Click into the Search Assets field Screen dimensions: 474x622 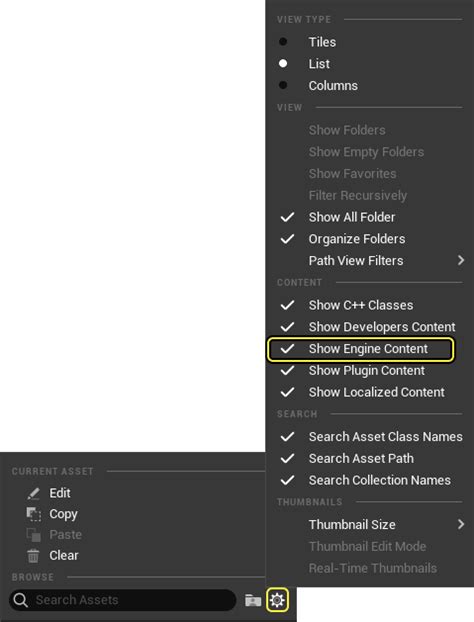[123, 600]
